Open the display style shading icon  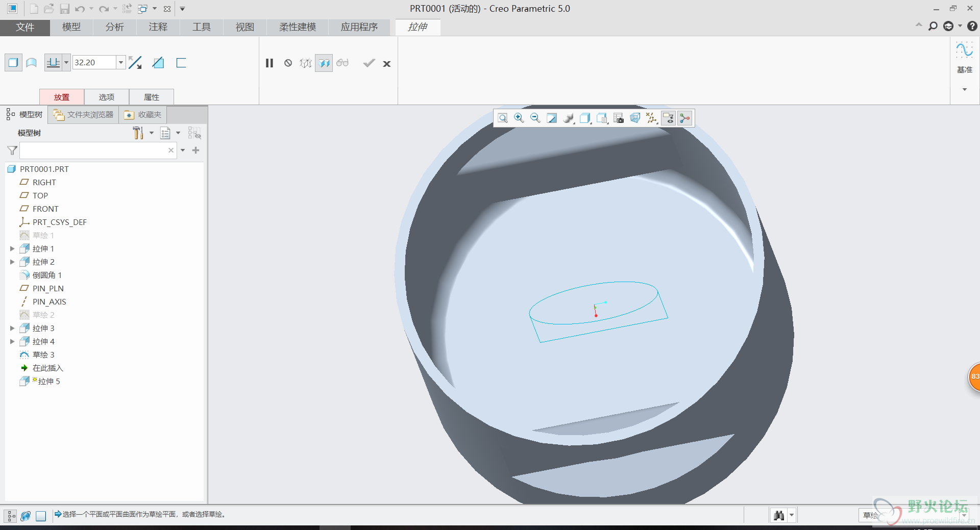click(568, 118)
